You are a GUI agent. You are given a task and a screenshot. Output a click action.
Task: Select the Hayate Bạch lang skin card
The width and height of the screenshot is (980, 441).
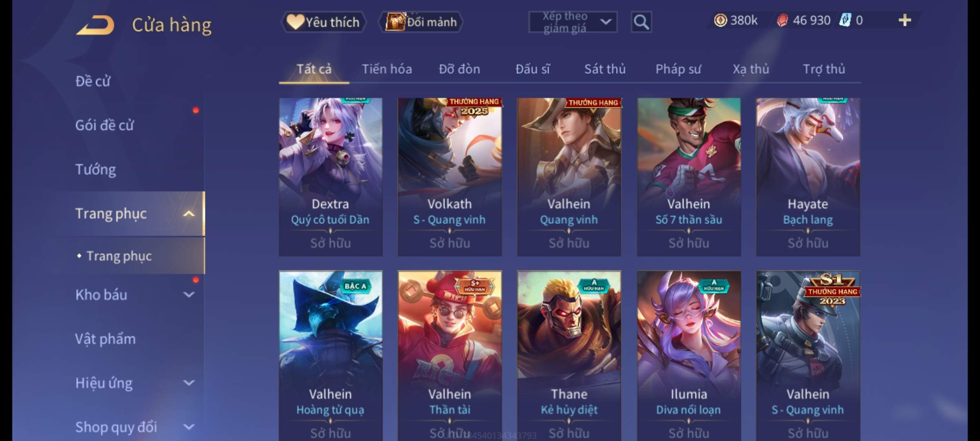[x=808, y=177]
